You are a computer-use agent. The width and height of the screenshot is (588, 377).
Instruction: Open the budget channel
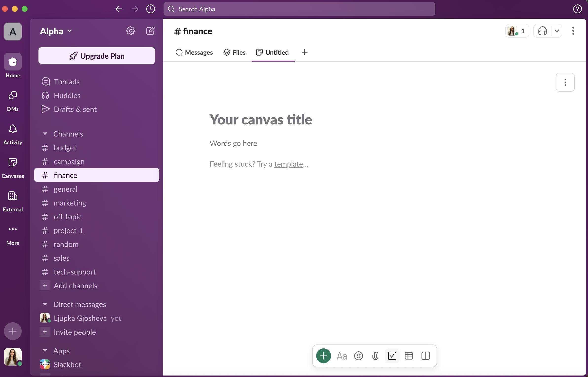(x=97, y=148)
